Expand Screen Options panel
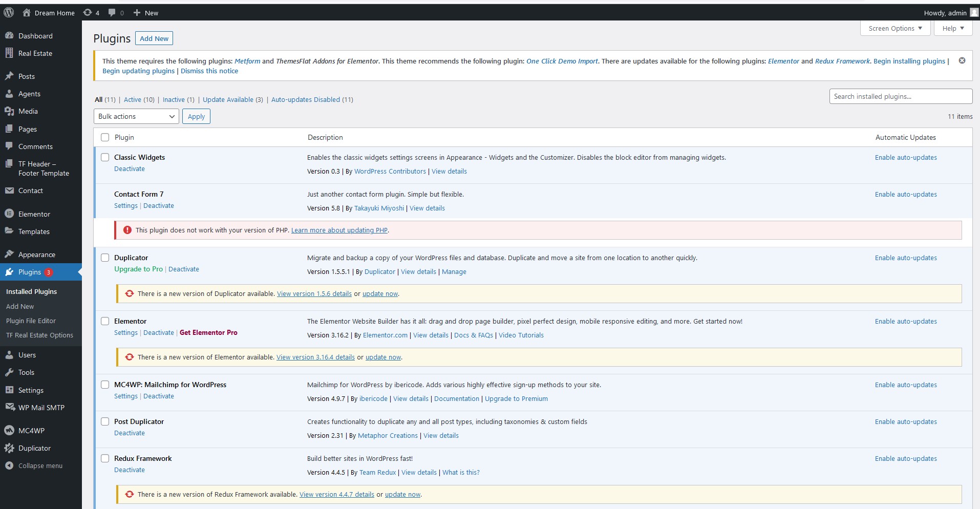 coord(896,29)
